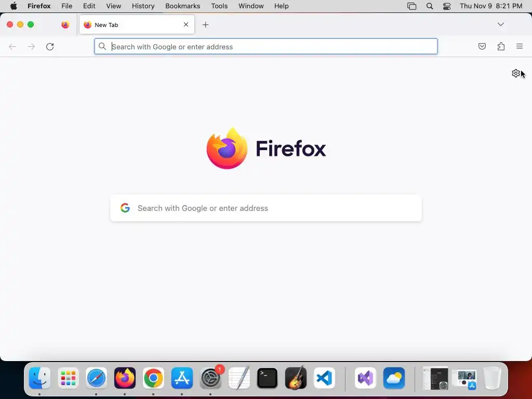
Task: Open the cloud weather app in Dock
Action: click(394, 378)
